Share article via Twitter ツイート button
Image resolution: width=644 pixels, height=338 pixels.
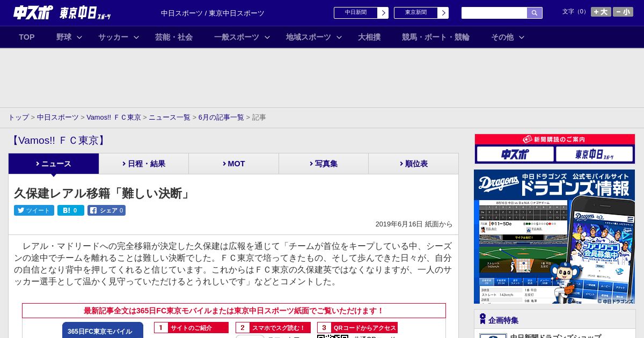[x=34, y=210]
